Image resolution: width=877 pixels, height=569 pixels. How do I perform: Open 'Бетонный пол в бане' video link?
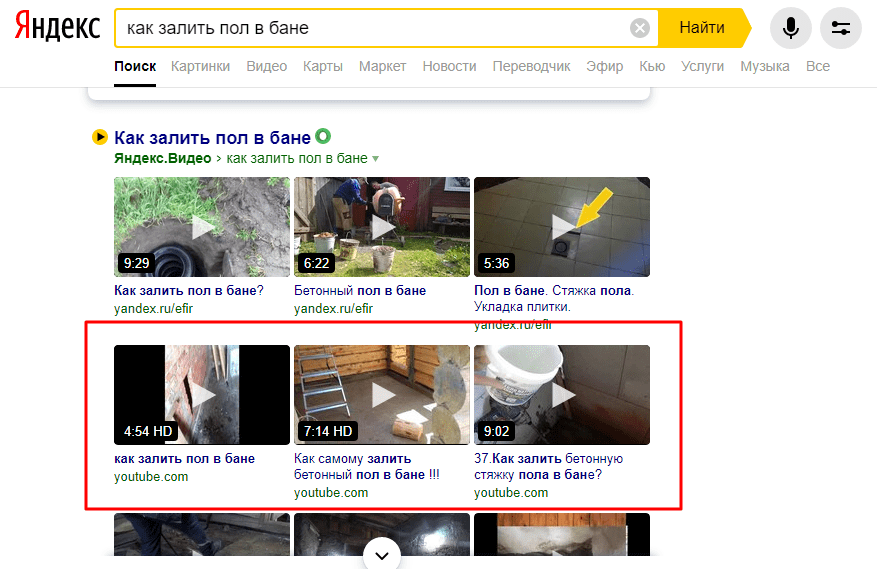[360, 291]
